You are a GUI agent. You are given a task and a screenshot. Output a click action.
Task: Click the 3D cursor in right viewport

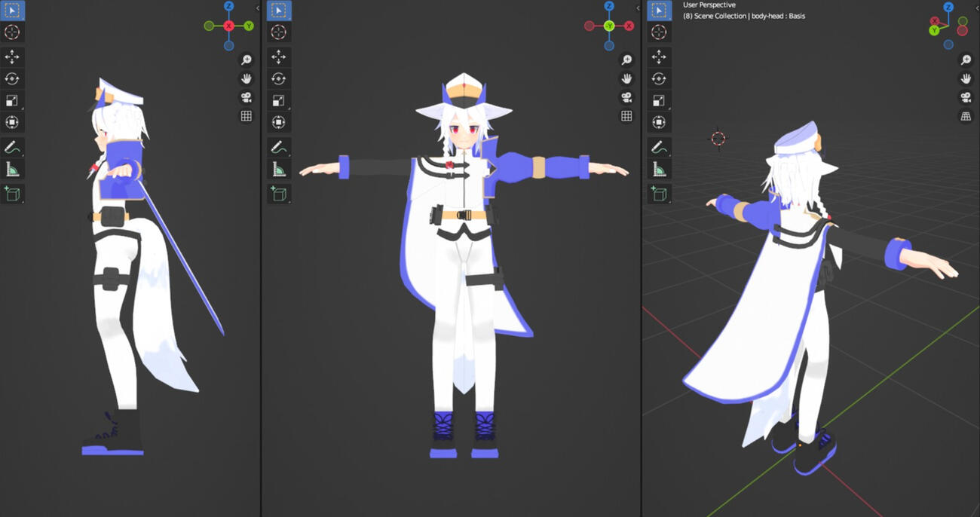(x=718, y=138)
